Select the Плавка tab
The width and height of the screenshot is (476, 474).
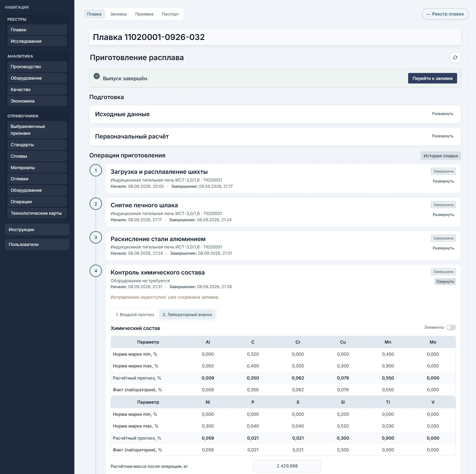coord(94,14)
